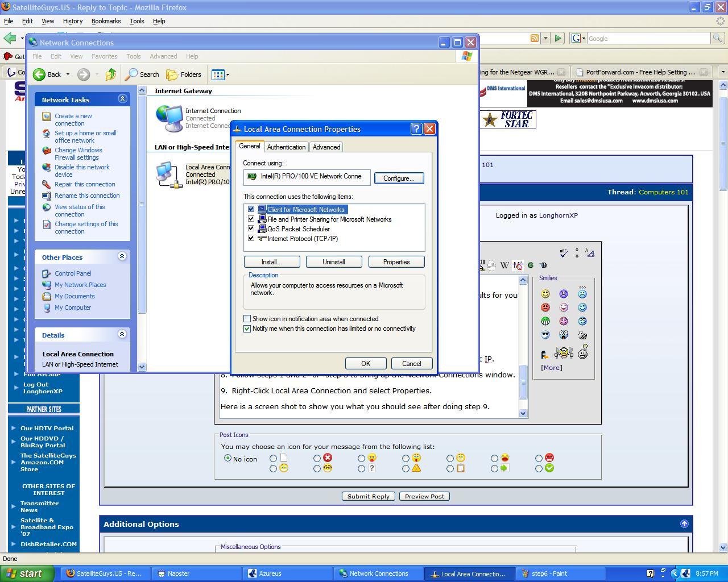Click message editor vertical scrollbar
Viewport: 728px width, 582px height.
click(523, 347)
